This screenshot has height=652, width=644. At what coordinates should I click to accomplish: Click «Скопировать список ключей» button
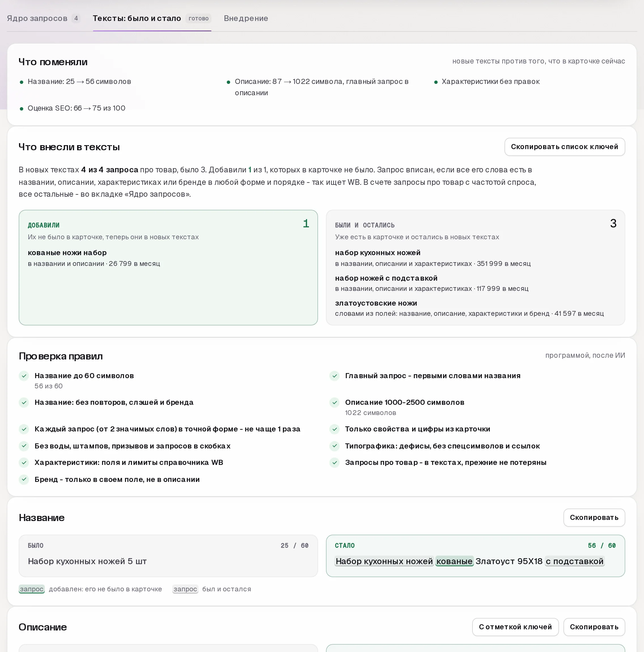[x=564, y=147]
